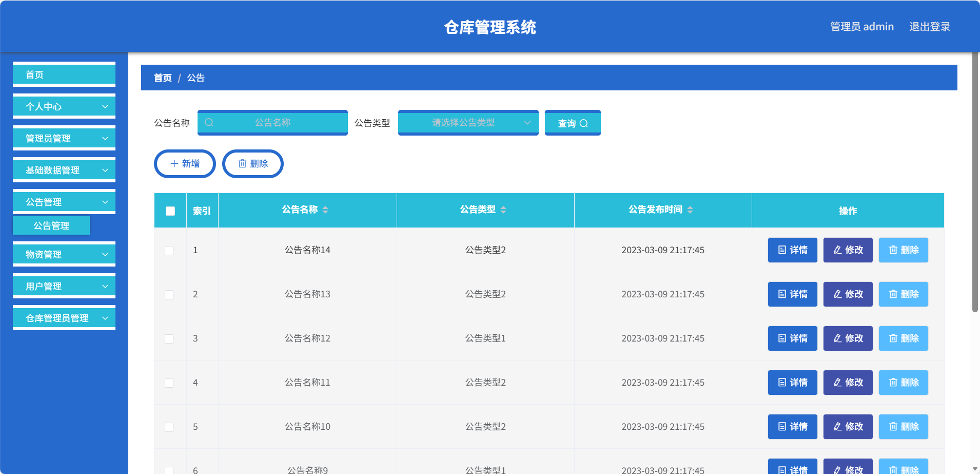Expand the 仓库管理员管理 sidebar menu

pyautogui.click(x=64, y=318)
